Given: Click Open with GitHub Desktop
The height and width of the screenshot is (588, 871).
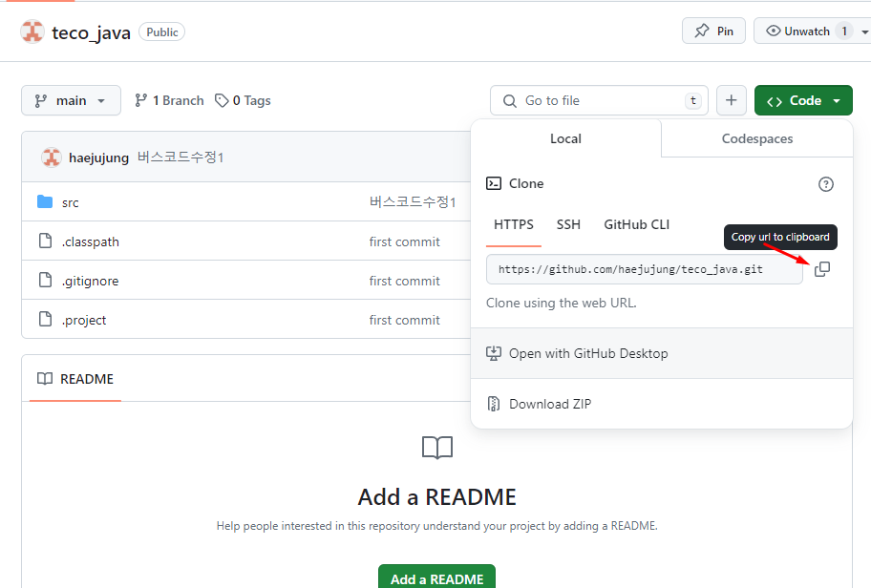Looking at the screenshot, I should [662, 353].
